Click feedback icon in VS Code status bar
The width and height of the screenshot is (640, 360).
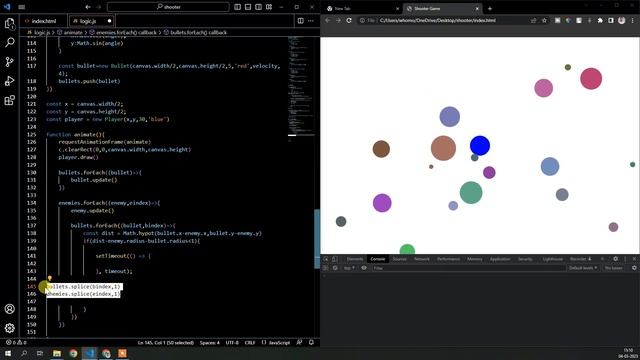(x=300, y=342)
